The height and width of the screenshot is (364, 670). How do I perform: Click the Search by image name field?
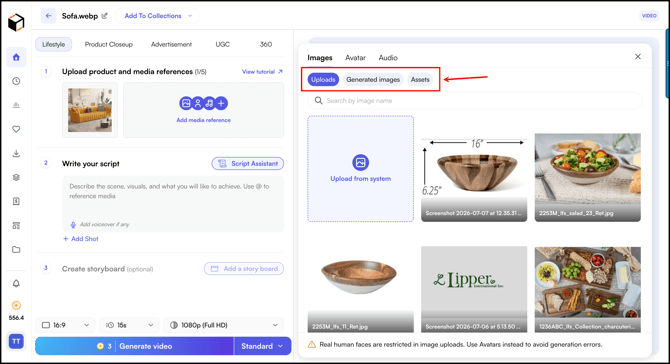pos(475,101)
